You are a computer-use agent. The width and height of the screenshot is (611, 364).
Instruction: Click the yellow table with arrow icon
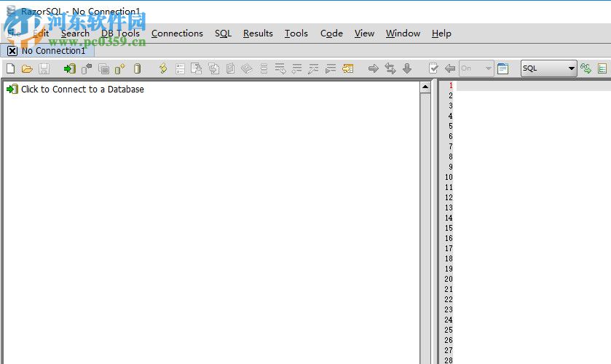(347, 69)
